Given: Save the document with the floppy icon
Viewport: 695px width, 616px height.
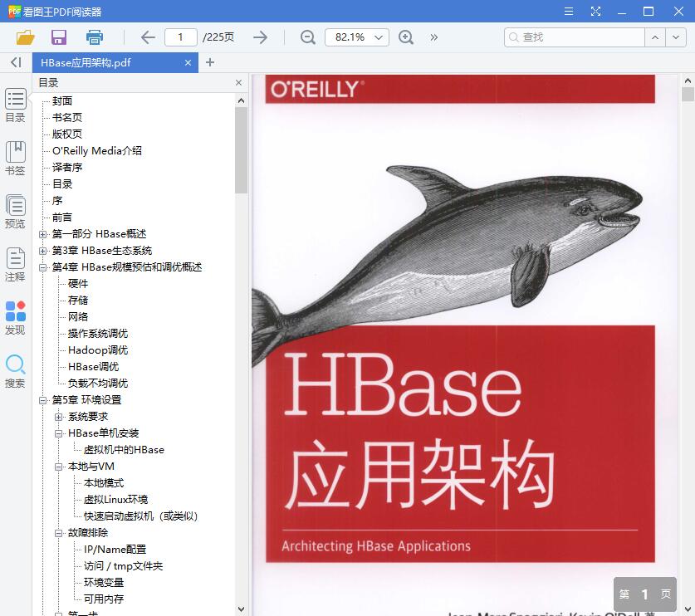Looking at the screenshot, I should click(59, 37).
